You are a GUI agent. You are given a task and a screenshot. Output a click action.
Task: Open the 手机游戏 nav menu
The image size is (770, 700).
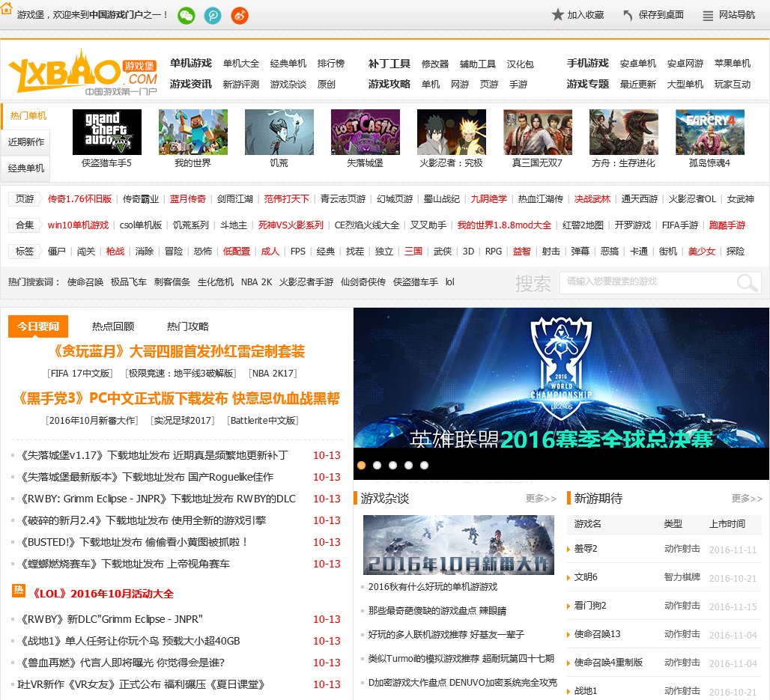(x=587, y=64)
